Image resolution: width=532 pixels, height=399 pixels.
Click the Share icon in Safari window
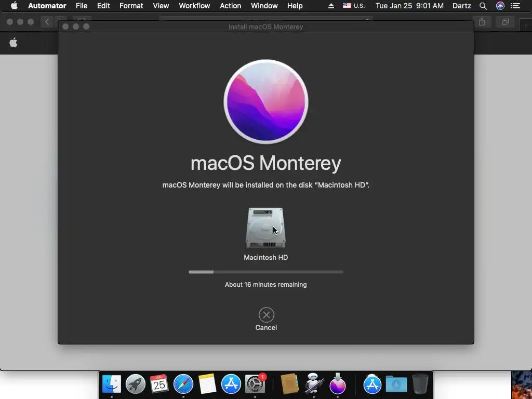[482, 22]
